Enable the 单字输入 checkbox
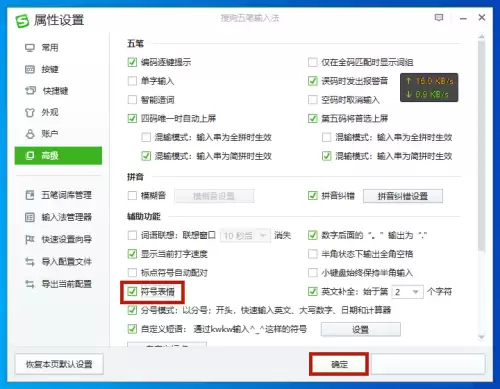Screen dimensions: 500x389 pos(132,81)
